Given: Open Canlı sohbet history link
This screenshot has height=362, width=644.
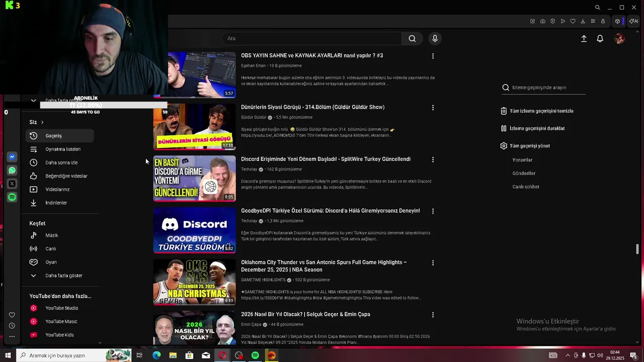Looking at the screenshot, I should [526, 187].
